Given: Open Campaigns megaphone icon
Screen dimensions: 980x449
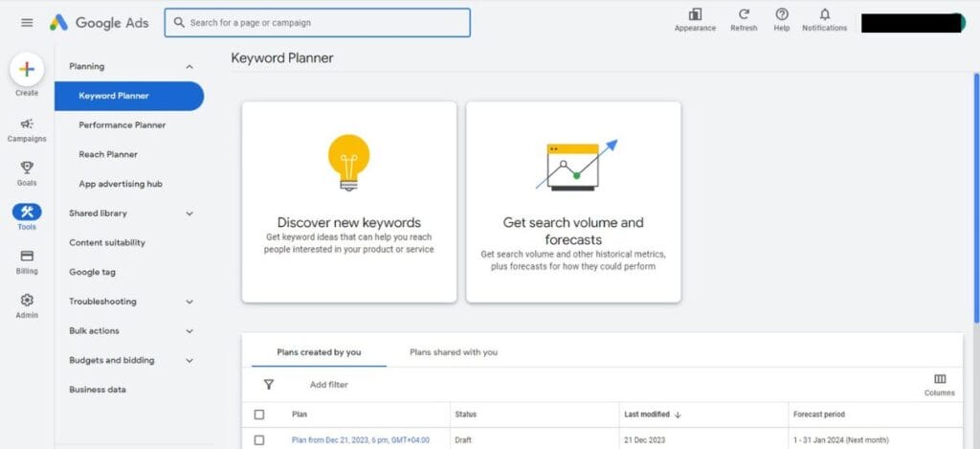Looking at the screenshot, I should [x=27, y=123].
